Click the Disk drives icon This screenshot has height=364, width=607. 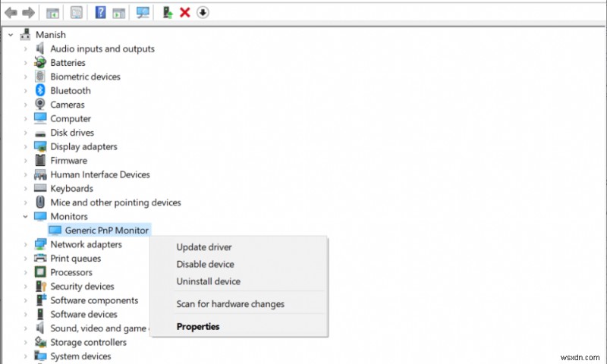click(x=40, y=133)
